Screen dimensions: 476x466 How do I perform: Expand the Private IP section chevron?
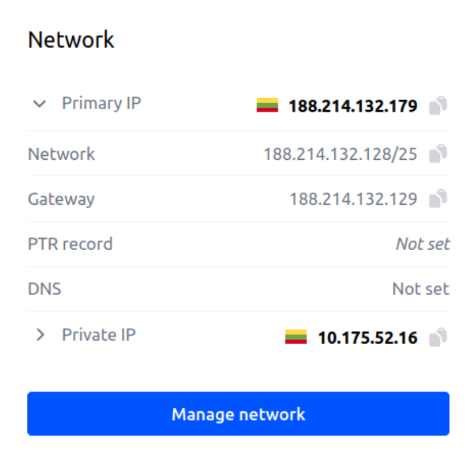pos(40,335)
